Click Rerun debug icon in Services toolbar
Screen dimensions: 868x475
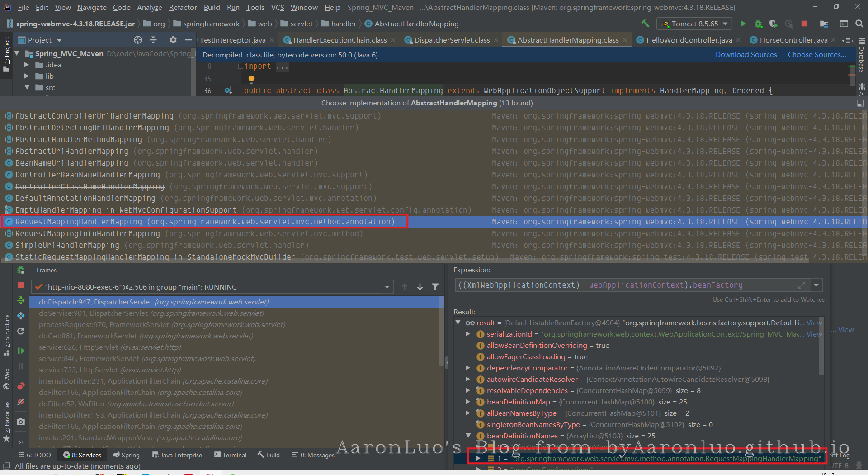[x=21, y=270]
